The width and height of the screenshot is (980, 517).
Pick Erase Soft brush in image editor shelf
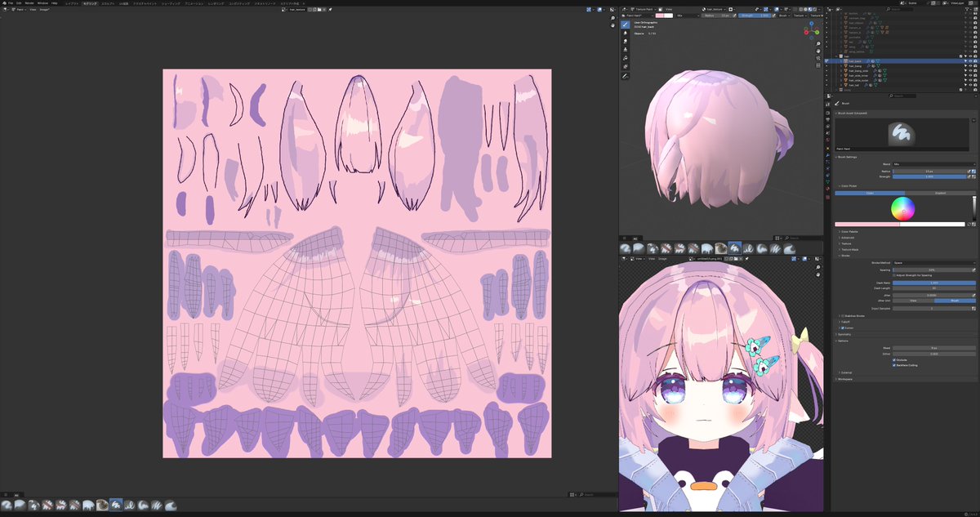(x=74, y=506)
